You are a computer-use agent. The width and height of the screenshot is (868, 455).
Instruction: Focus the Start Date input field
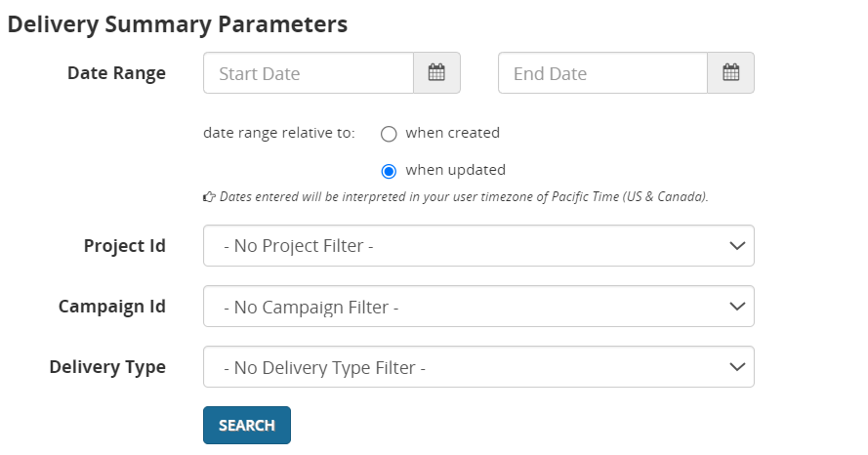309,73
